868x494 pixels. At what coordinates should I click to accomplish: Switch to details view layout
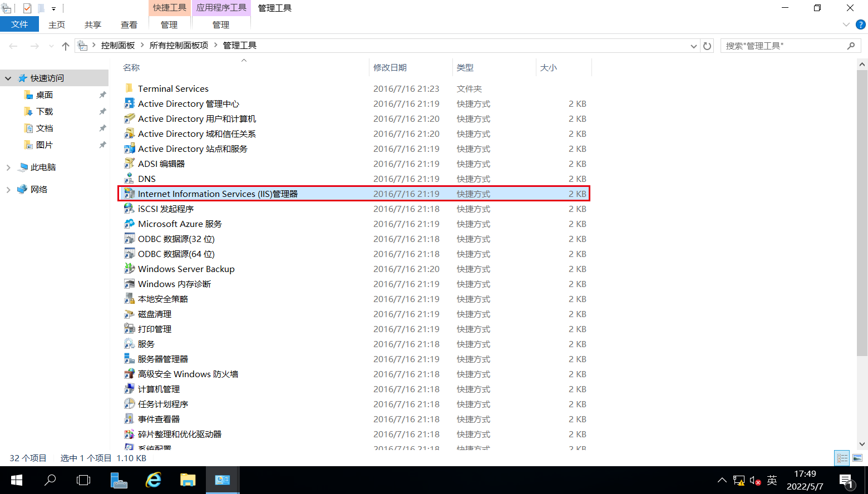[x=842, y=458]
